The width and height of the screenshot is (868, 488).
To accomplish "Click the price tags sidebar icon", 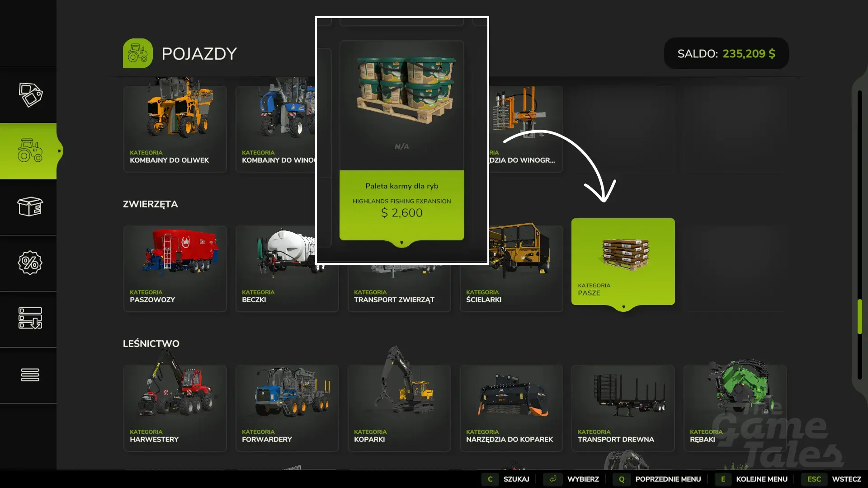I will pyautogui.click(x=30, y=95).
